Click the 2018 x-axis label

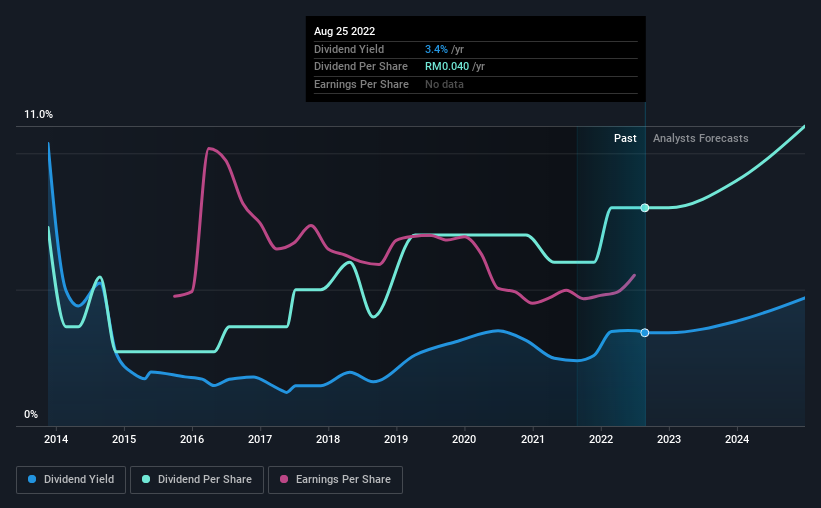tap(328, 439)
